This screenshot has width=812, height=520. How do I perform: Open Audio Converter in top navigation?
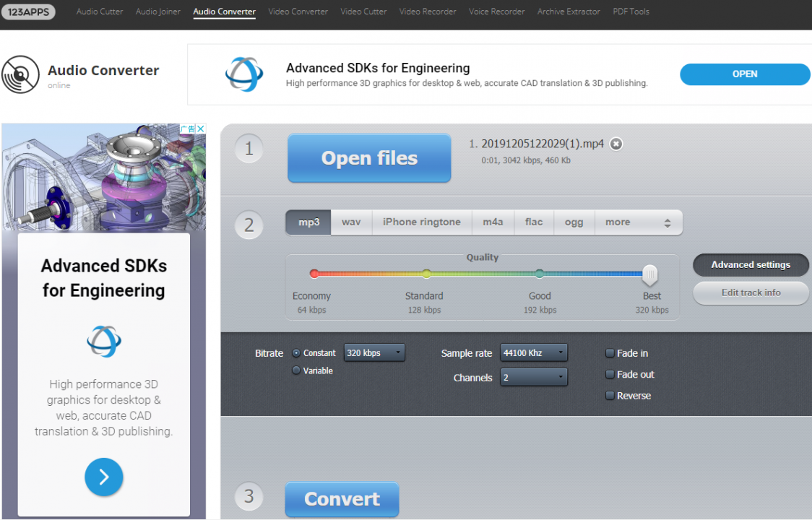click(x=224, y=12)
